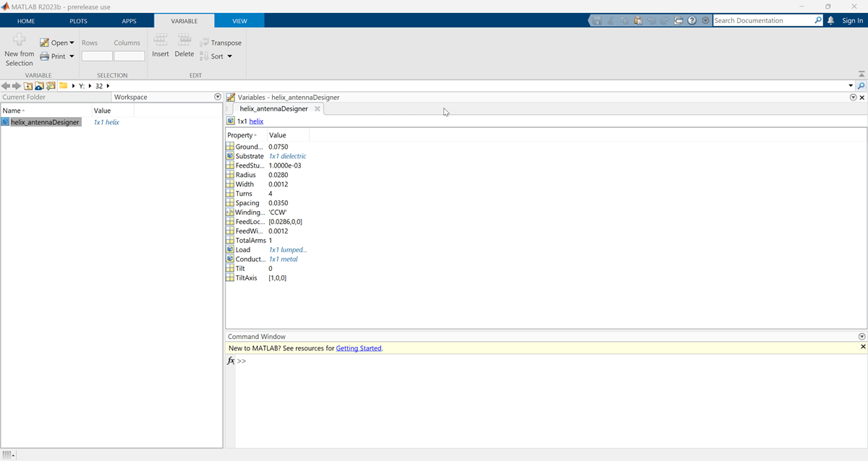This screenshot has width=868, height=461.
Task: Collapse the toolstrip with the minimize arrow
Action: click(x=861, y=74)
